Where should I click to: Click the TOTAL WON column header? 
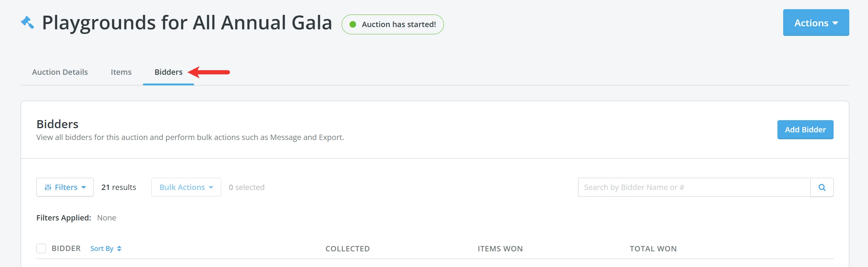point(653,248)
